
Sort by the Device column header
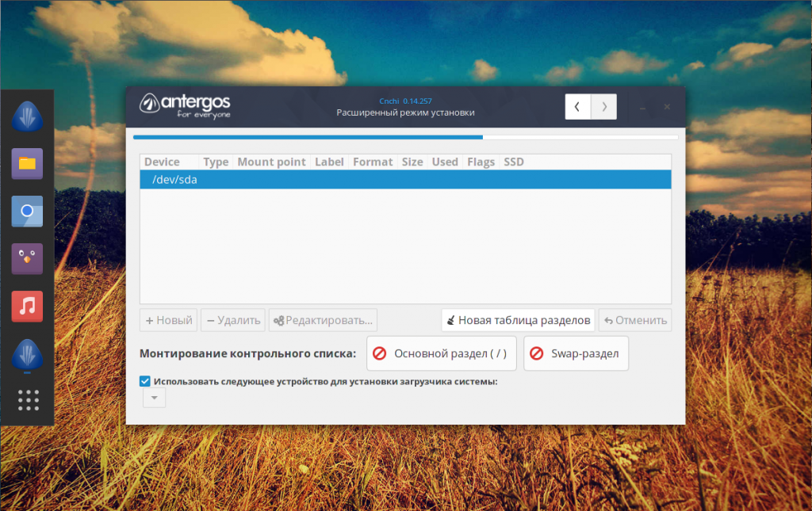coord(169,162)
